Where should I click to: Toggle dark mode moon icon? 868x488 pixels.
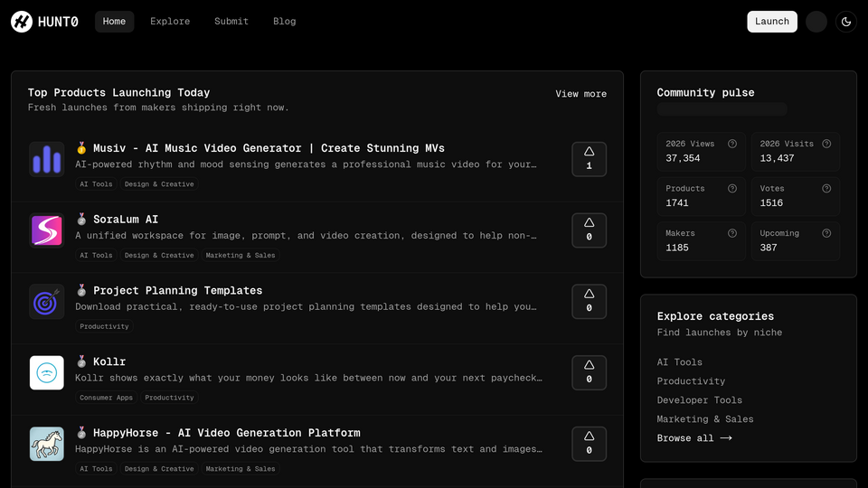[x=846, y=22]
